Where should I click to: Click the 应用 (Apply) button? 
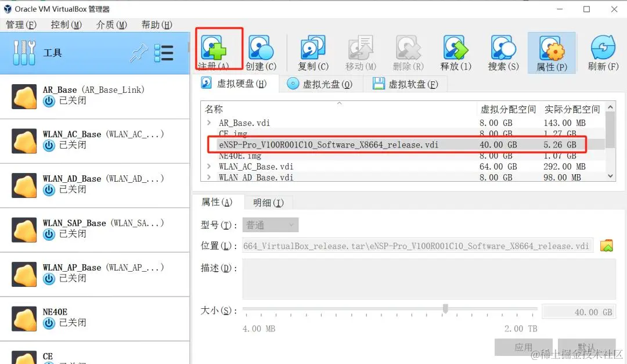pyautogui.click(x=523, y=347)
